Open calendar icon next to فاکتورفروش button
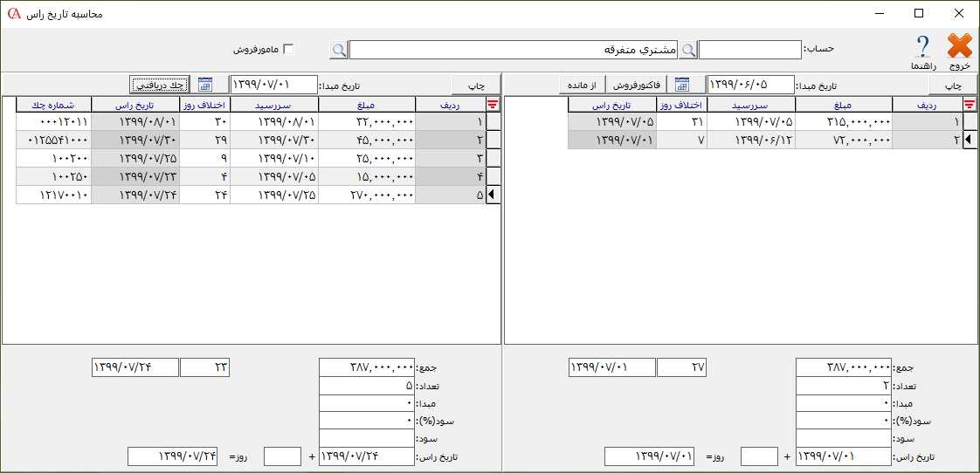This screenshot has width=980, height=473. click(x=682, y=85)
